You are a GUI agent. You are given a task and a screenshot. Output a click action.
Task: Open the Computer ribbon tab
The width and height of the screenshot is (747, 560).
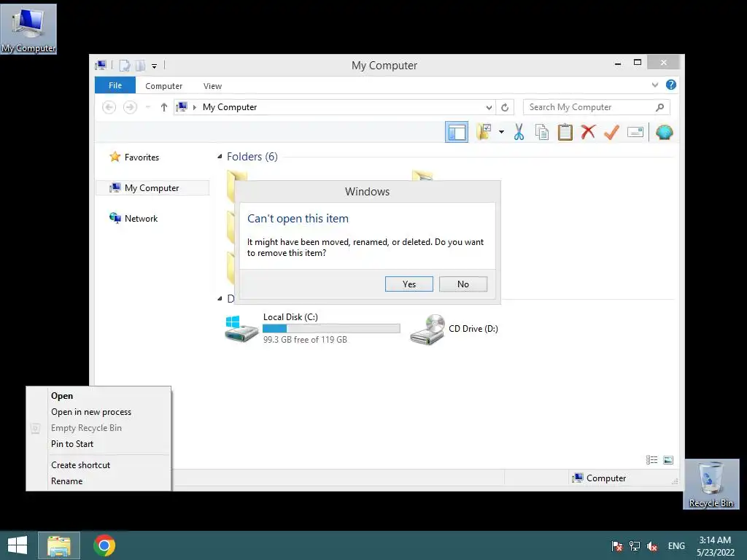pyautogui.click(x=164, y=86)
